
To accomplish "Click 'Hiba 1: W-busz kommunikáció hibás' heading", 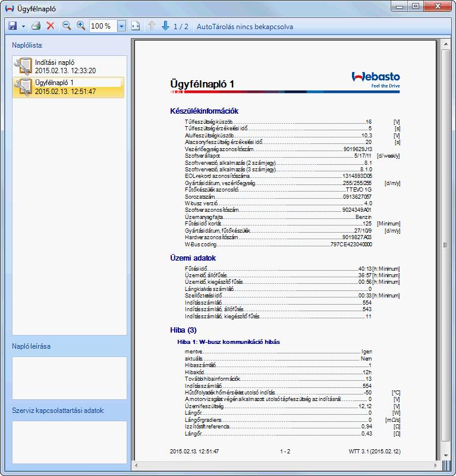I will (228, 342).
